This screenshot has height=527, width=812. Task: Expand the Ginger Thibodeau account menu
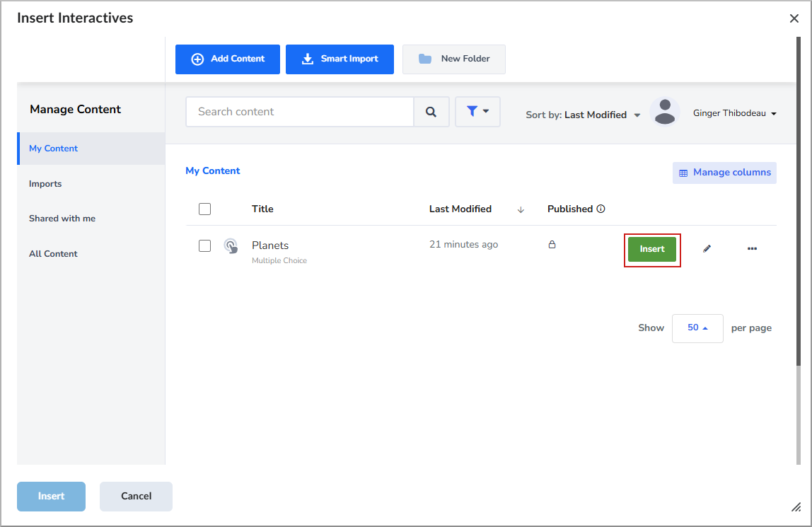click(x=734, y=112)
